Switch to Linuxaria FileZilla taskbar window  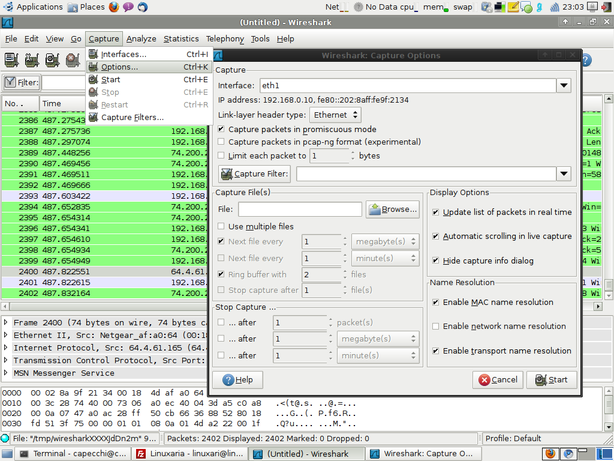[x=190, y=454]
